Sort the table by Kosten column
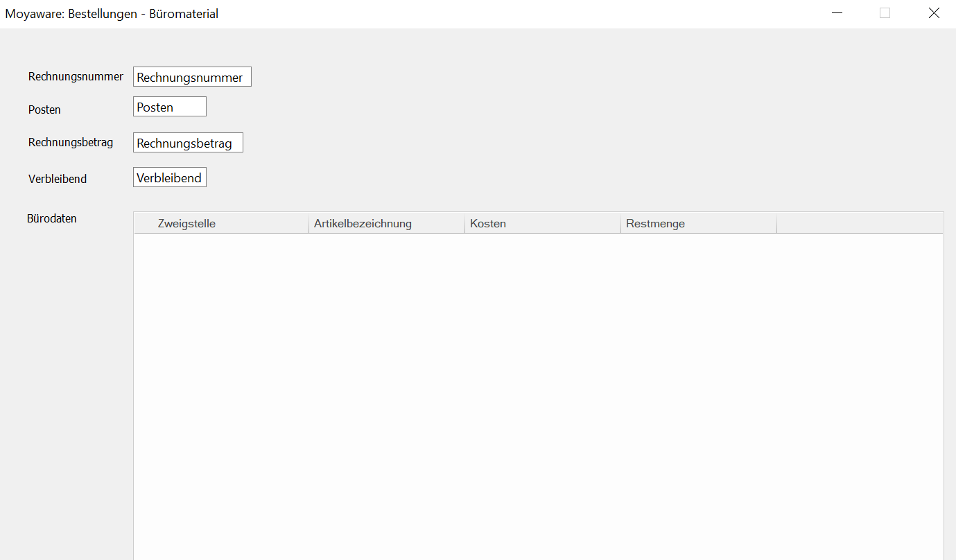Viewport: 956px width, 560px height. tap(543, 223)
